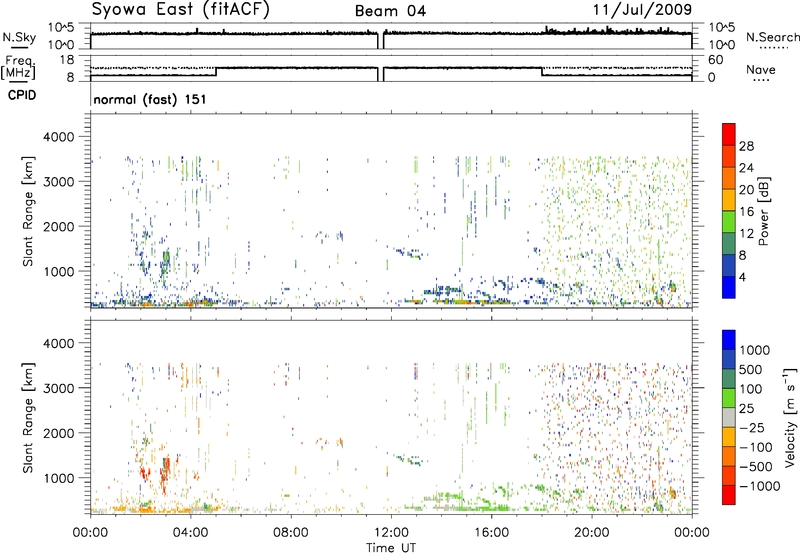Select the "normal (fast) 151" CPID text
This screenshot has width=800, height=554.
[150, 99]
